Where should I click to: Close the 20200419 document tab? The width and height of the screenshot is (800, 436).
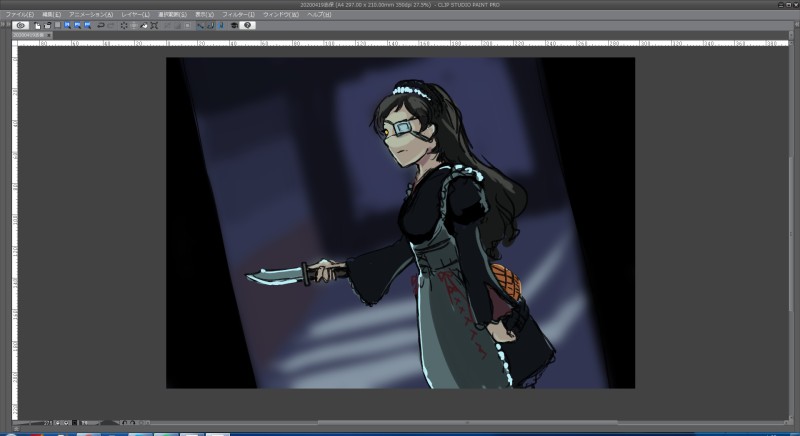click(49, 35)
